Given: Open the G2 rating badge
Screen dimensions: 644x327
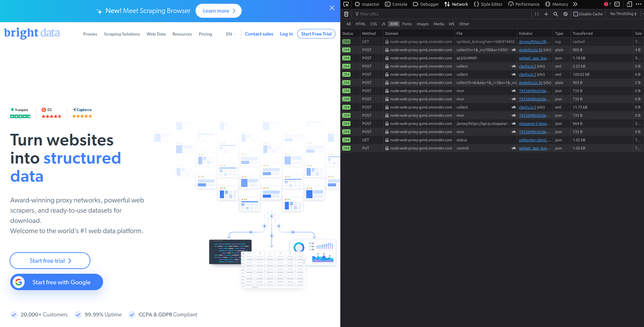Looking at the screenshot, I should tap(52, 113).
